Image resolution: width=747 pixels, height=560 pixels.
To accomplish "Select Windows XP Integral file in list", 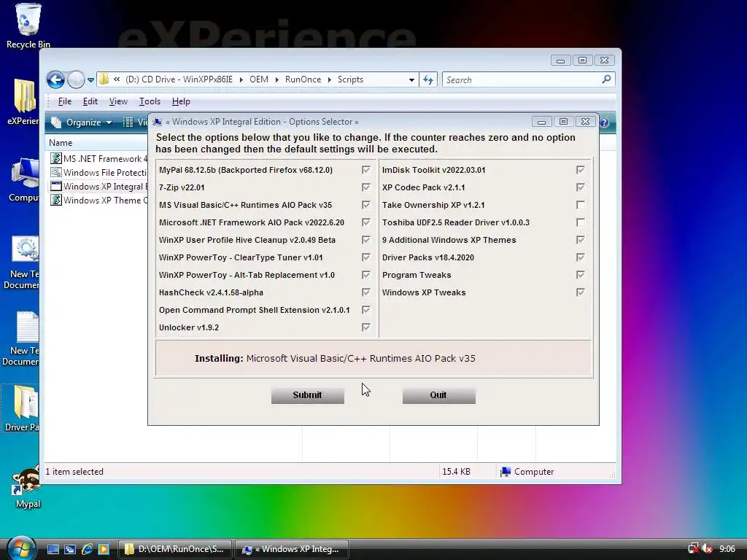I will coord(99,186).
